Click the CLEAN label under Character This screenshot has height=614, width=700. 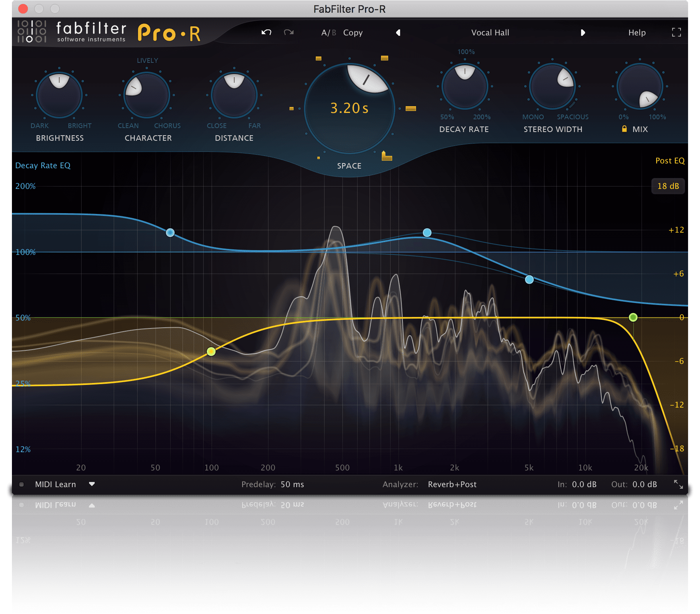128,126
